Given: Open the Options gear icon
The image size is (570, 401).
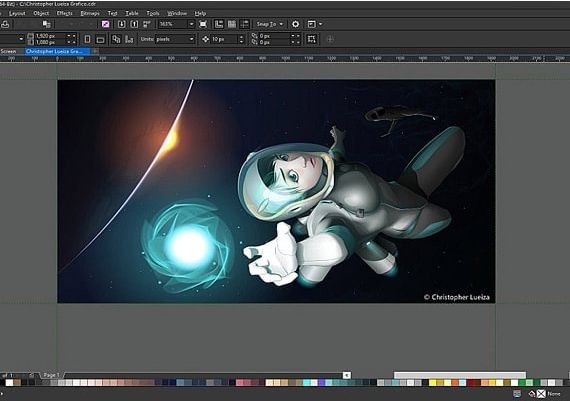Looking at the screenshot, I should [x=296, y=24].
